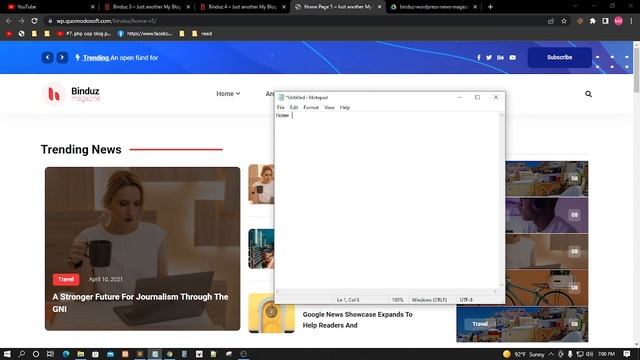
Task: Click the microphone icon in system tray
Action: coord(570,354)
